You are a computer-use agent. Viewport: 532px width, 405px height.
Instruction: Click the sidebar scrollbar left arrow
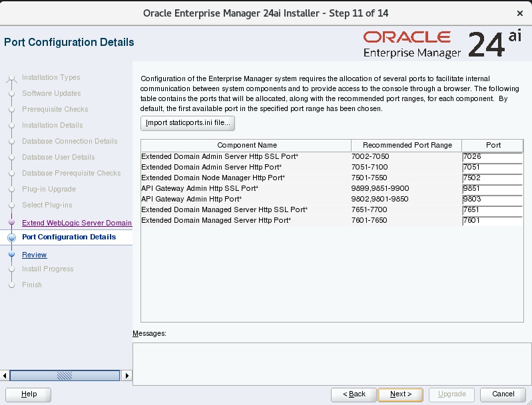[x=5, y=376]
